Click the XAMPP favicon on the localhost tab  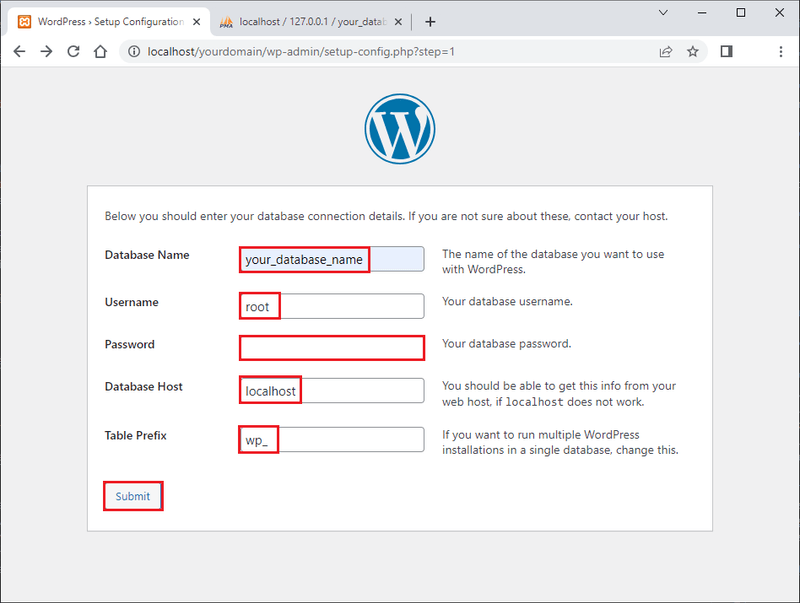click(x=226, y=20)
